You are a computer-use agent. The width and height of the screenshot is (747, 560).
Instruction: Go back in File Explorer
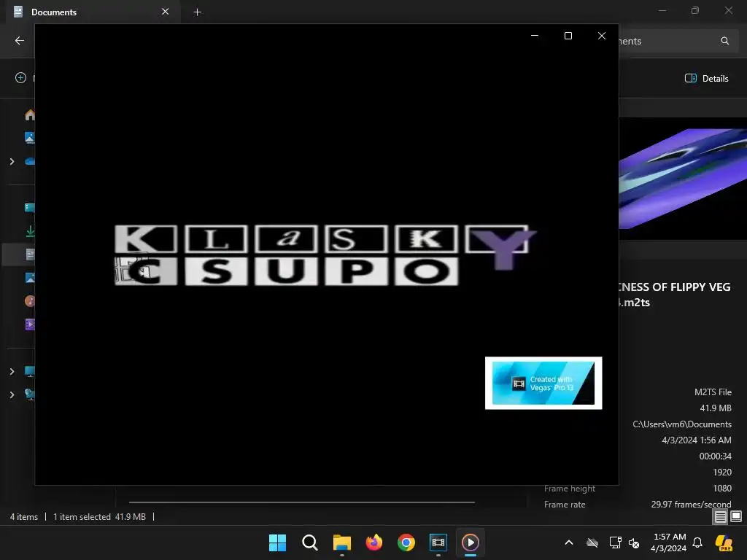coord(20,41)
